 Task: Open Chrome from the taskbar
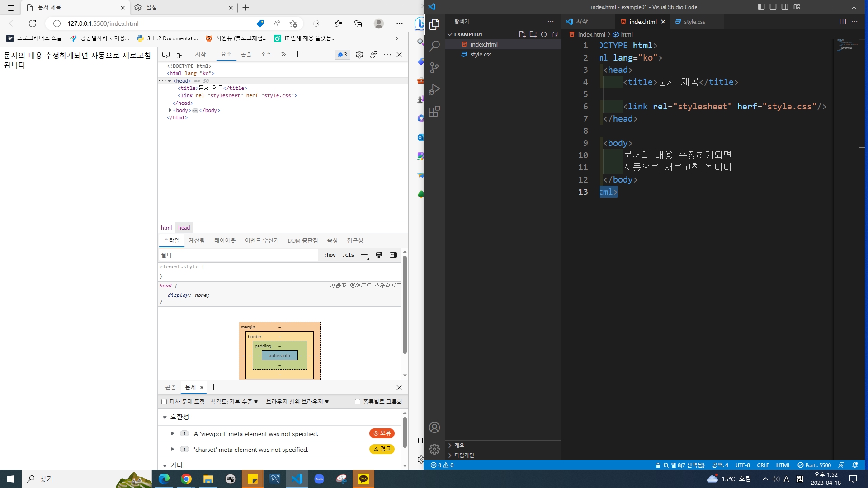186,479
